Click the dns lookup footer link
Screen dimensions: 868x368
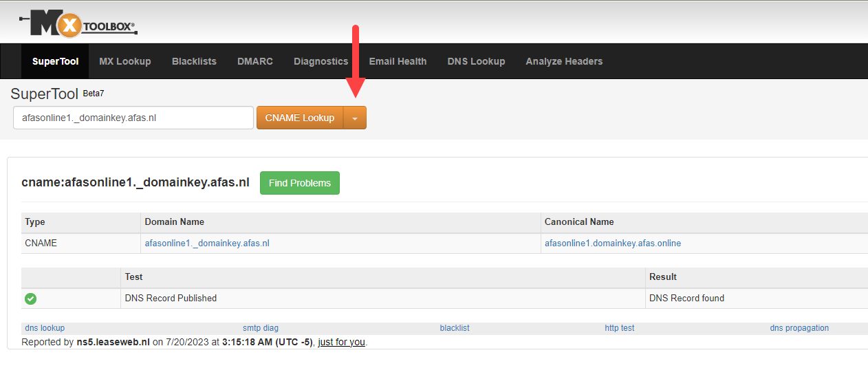tap(45, 328)
